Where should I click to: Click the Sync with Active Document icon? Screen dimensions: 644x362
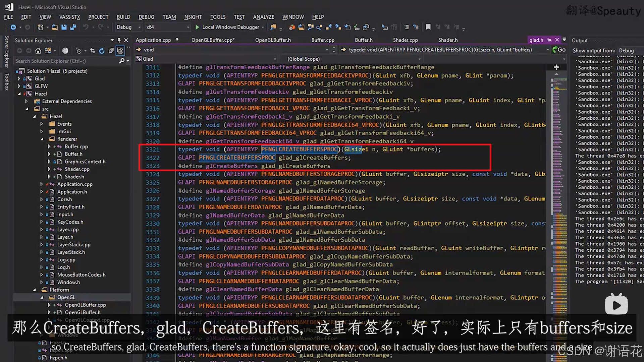pos(93,51)
